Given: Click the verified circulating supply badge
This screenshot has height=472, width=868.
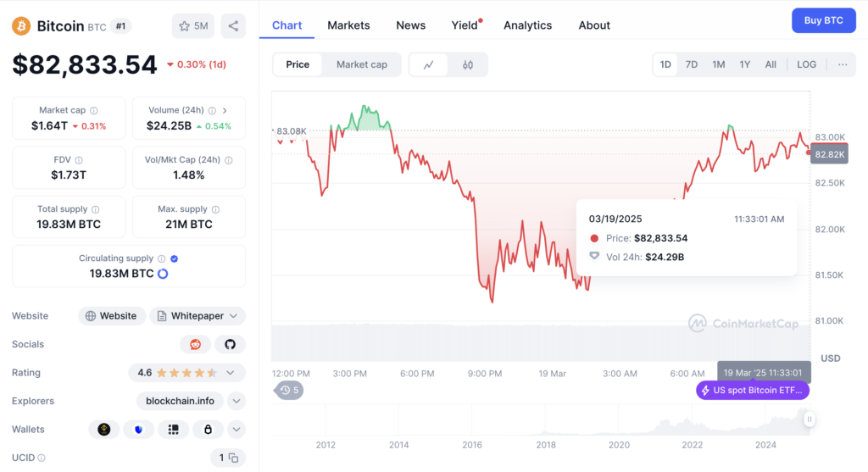Looking at the screenshot, I should tap(175, 258).
